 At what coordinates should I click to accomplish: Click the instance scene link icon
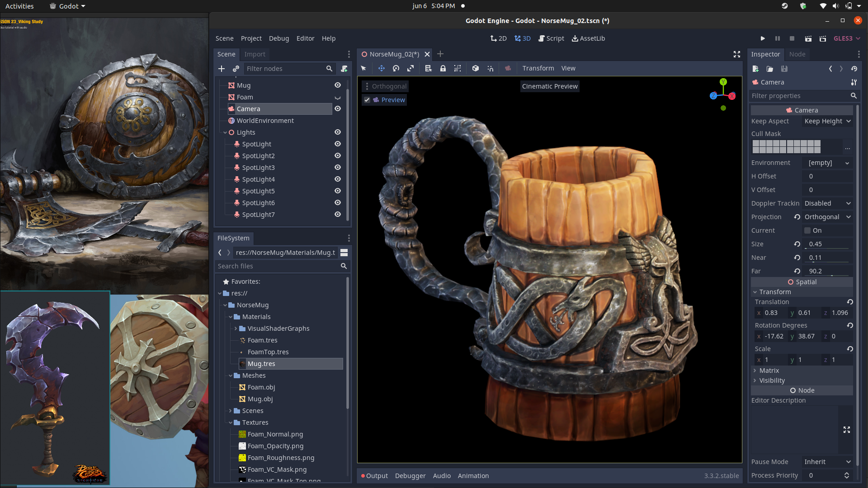point(236,69)
